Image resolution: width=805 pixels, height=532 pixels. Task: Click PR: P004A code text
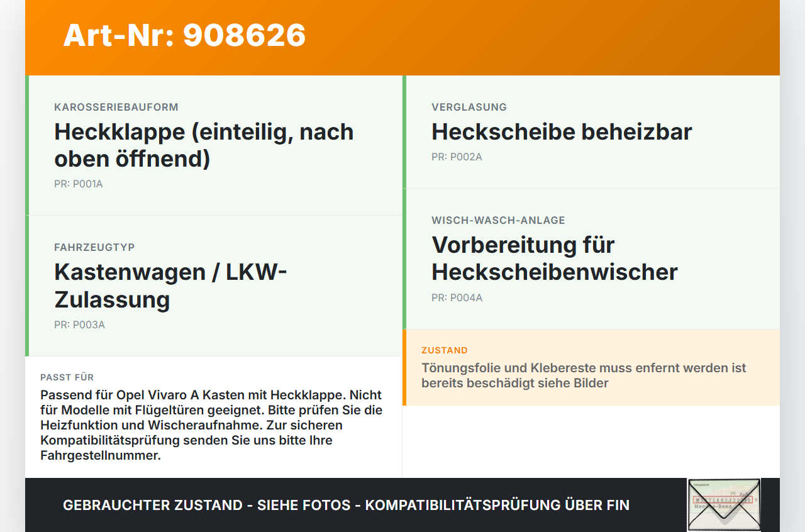457,297
